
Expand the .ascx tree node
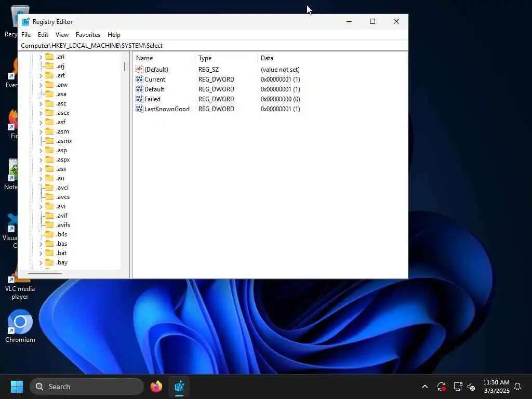pos(41,113)
